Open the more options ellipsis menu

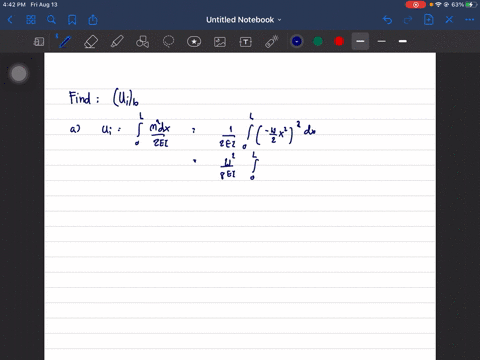(x=470, y=20)
